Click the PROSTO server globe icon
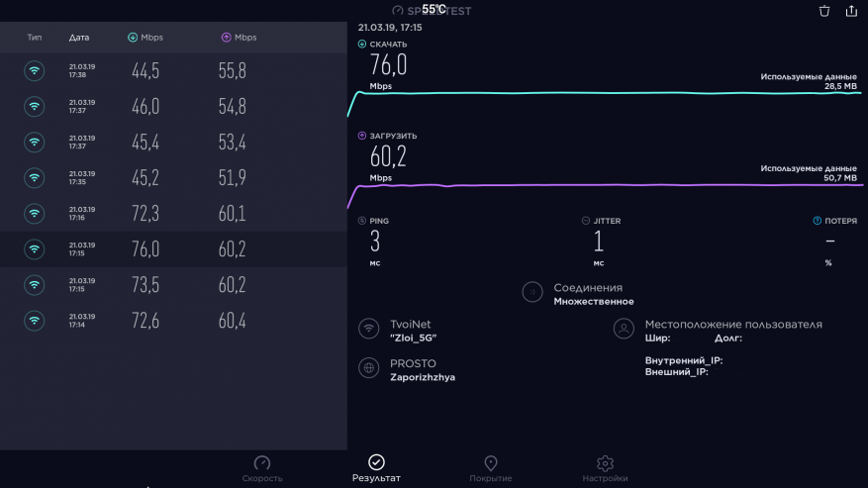Image resolution: width=868 pixels, height=488 pixels. (369, 368)
